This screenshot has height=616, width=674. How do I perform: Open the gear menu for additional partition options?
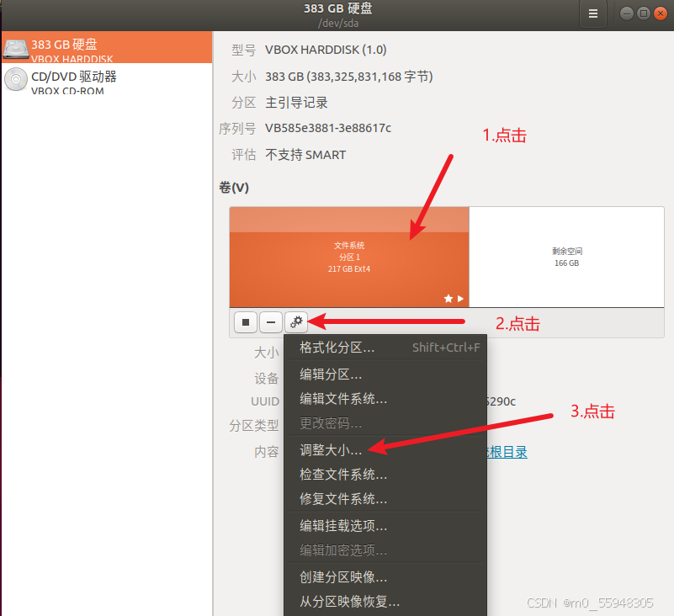point(296,321)
